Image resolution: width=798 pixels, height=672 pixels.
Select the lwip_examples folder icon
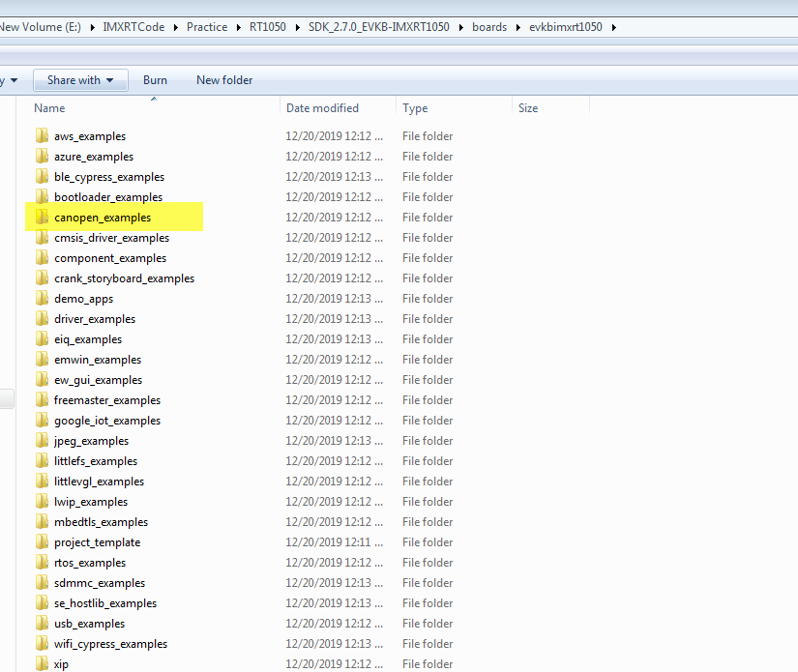[x=43, y=502]
